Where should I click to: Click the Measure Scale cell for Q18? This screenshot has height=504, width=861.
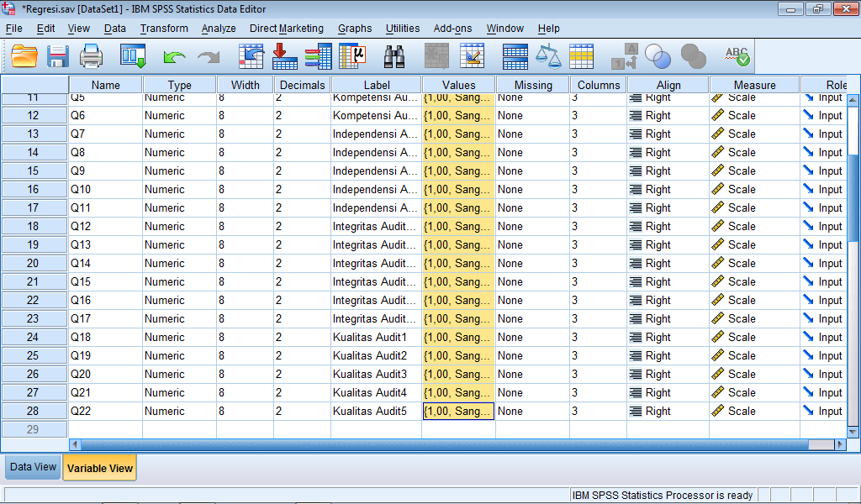pos(754,338)
